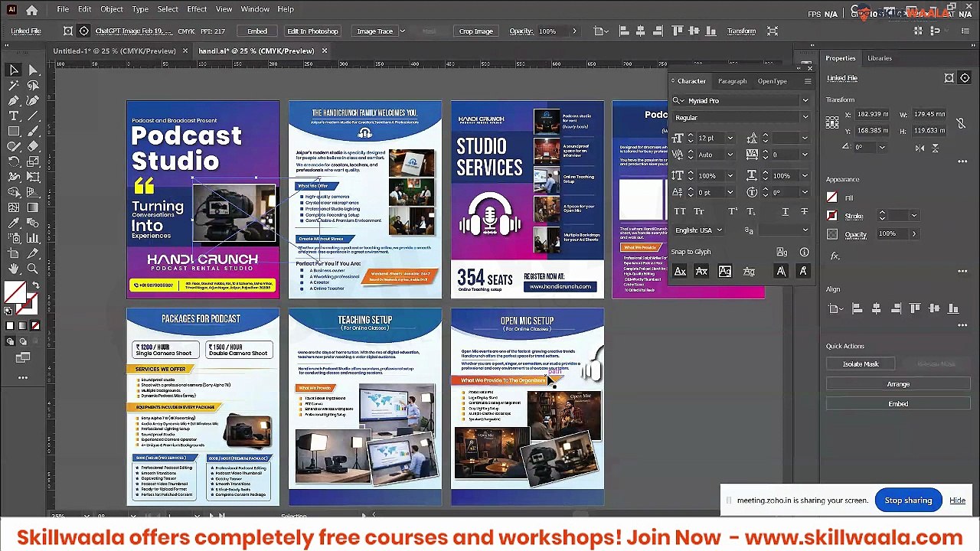Select the Rectangle tool
Viewport: 980px width, 551px height.
pyautogui.click(x=14, y=131)
